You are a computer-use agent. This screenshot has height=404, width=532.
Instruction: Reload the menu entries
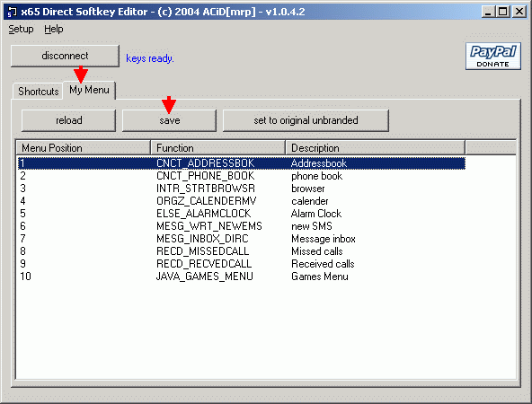tap(68, 120)
